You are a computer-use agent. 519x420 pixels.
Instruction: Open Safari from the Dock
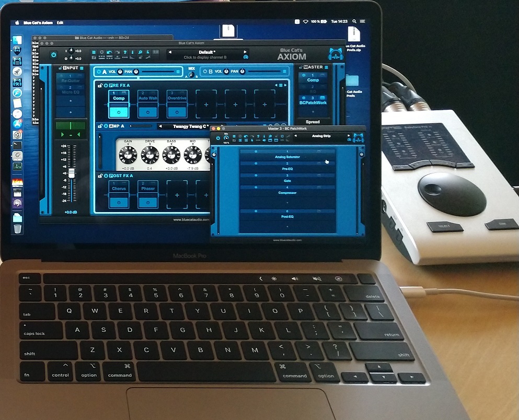pyautogui.click(x=17, y=93)
